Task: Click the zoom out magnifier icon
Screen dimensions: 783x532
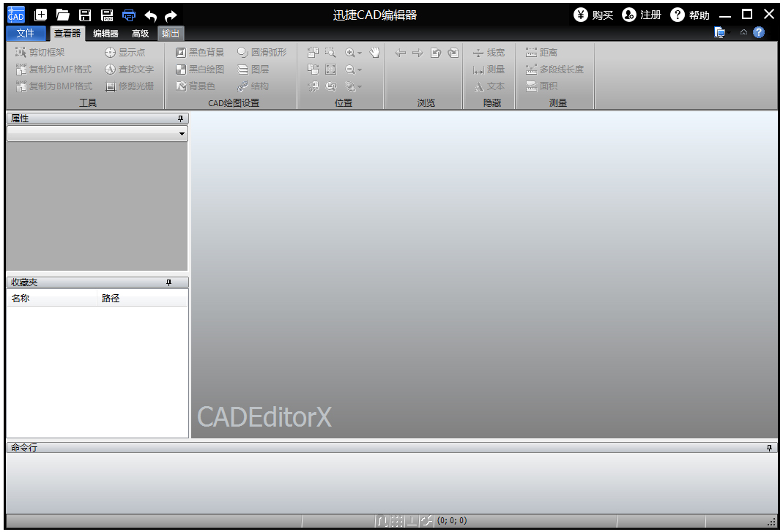Action: click(x=350, y=70)
